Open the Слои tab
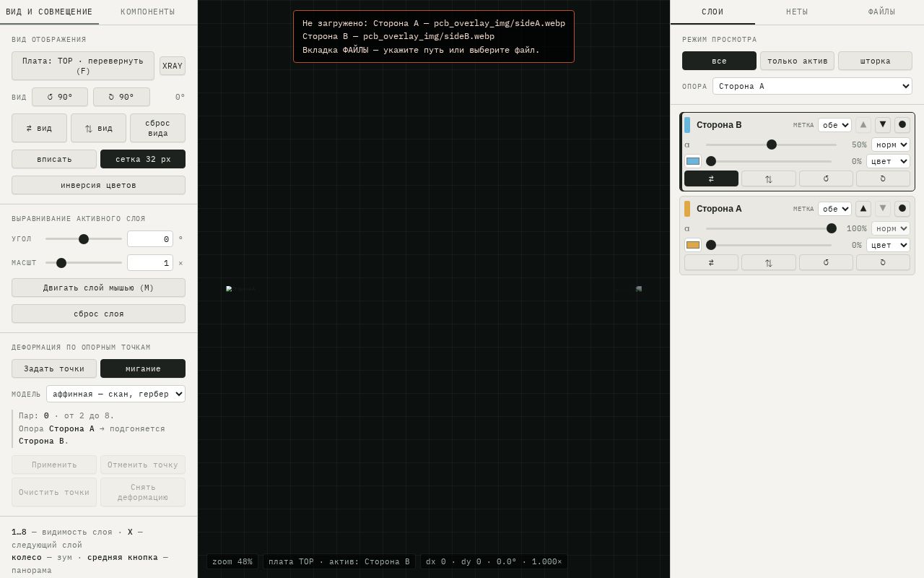 pos(712,12)
